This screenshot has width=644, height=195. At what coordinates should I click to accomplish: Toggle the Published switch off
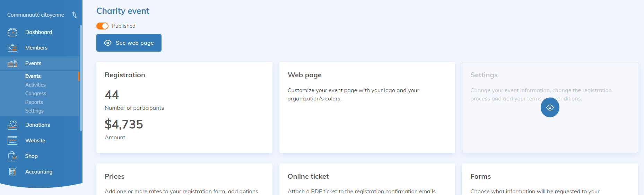(103, 26)
